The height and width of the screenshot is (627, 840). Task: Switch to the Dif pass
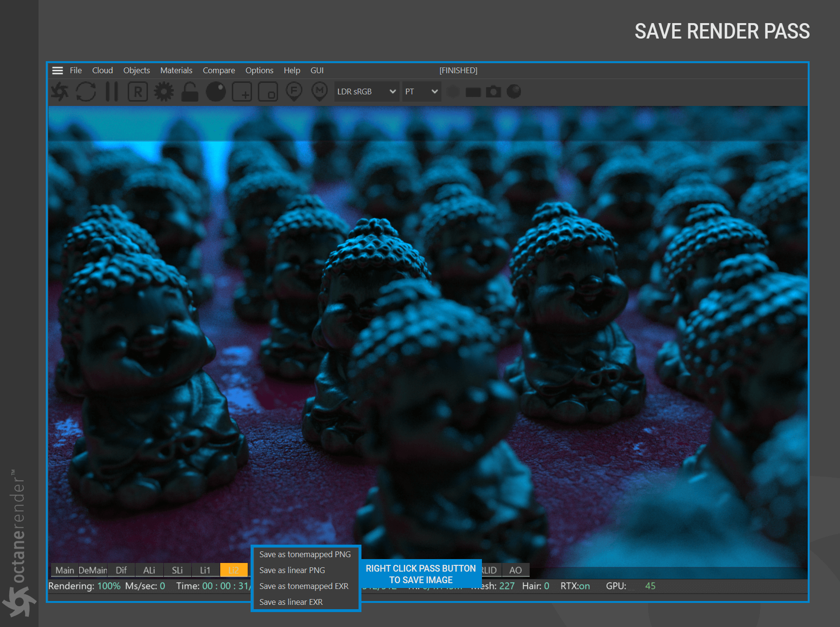(121, 570)
